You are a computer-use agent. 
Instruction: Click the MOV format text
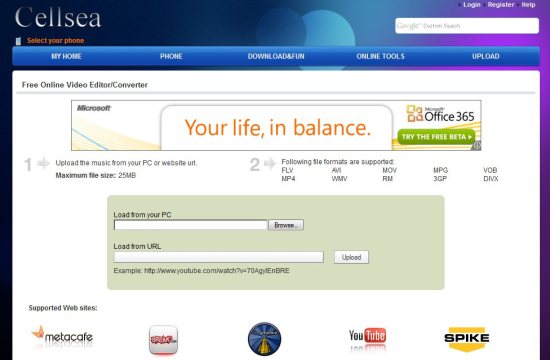coord(389,170)
